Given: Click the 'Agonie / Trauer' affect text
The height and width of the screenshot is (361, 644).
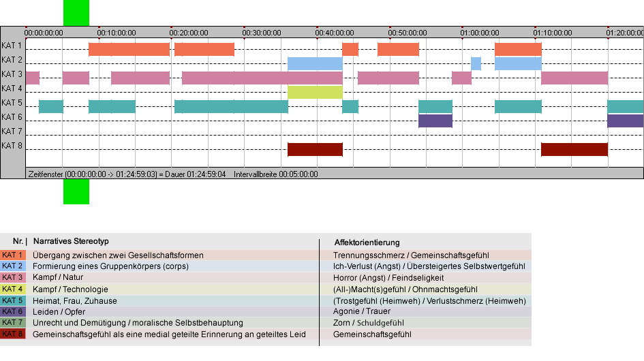Looking at the screenshot, I should (x=361, y=311).
